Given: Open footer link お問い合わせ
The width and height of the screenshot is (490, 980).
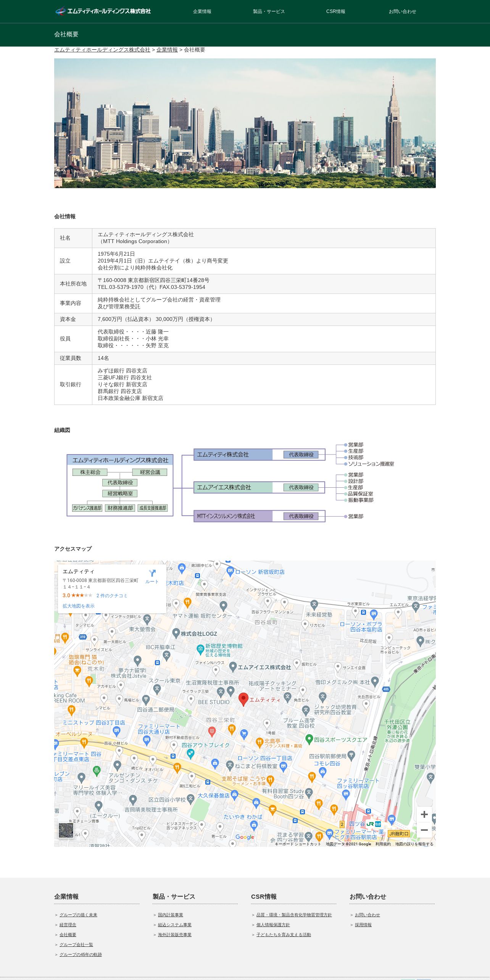Looking at the screenshot, I should pos(367,915).
